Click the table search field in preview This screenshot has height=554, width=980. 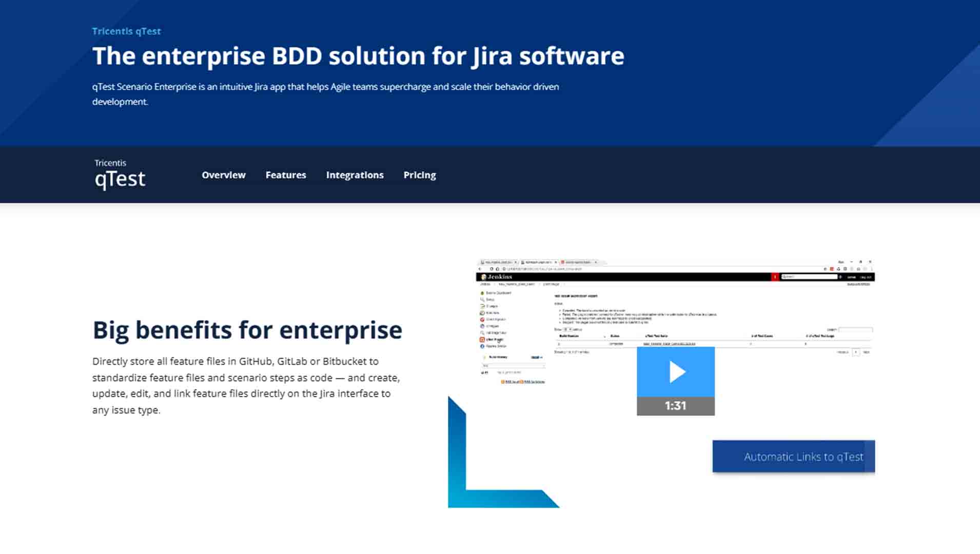855,330
